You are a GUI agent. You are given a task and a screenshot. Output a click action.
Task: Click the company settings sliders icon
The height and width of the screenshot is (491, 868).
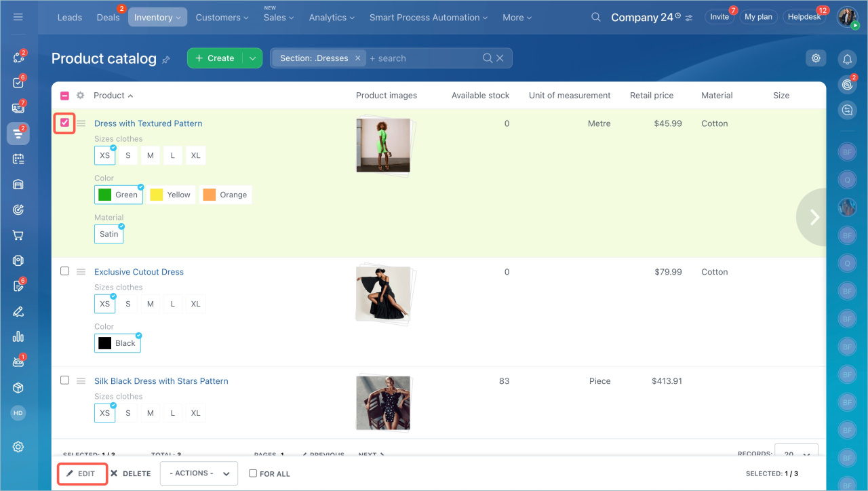point(690,18)
